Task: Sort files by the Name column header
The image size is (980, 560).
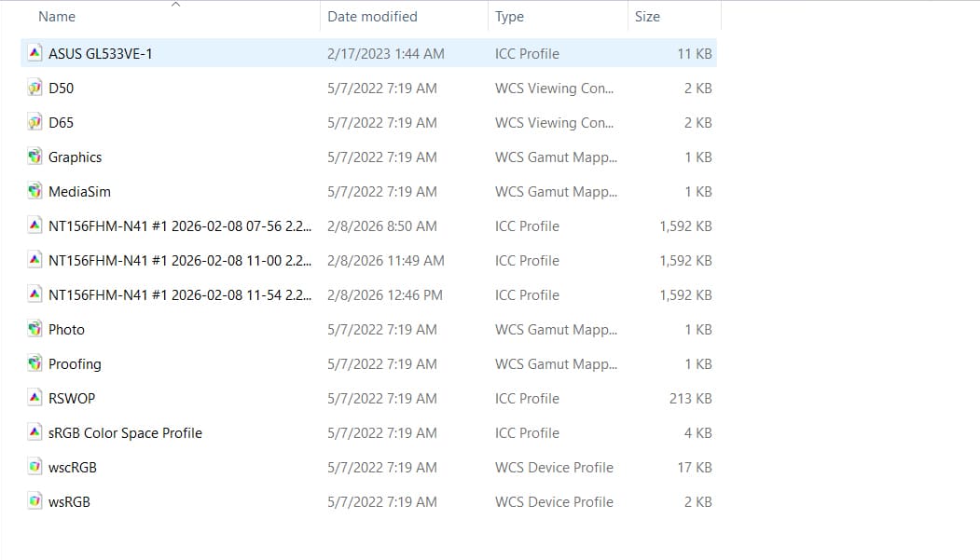Action: pyautogui.click(x=57, y=17)
